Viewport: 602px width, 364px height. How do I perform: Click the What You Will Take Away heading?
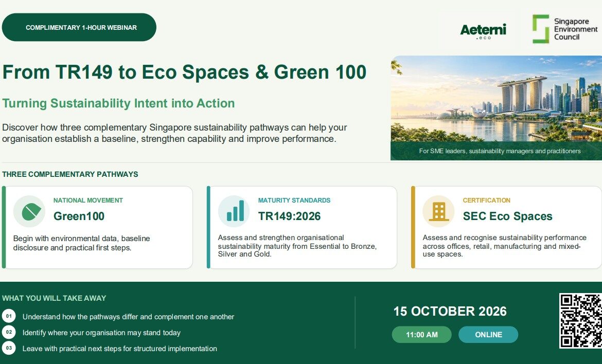pos(54,298)
